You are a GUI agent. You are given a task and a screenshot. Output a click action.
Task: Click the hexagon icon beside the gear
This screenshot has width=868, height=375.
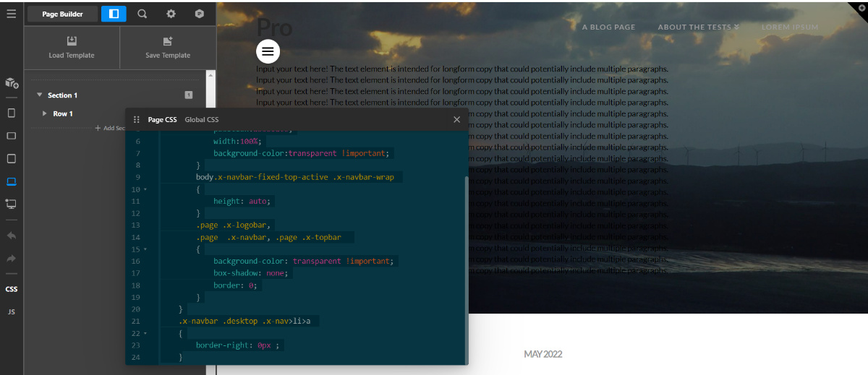200,14
